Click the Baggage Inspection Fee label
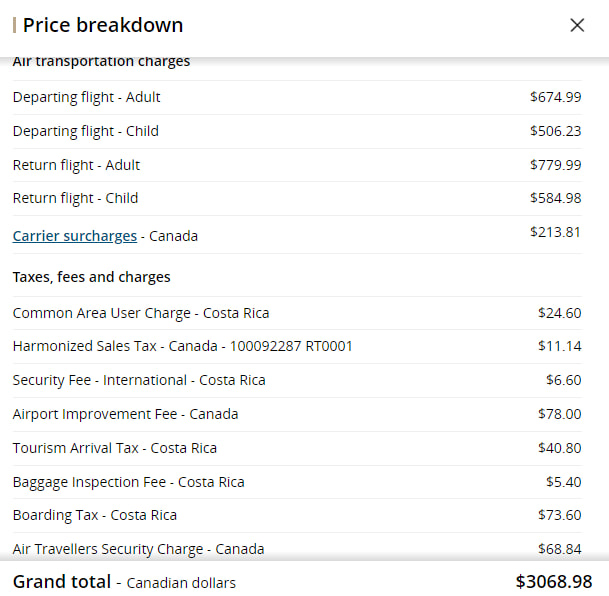 [x=128, y=482]
